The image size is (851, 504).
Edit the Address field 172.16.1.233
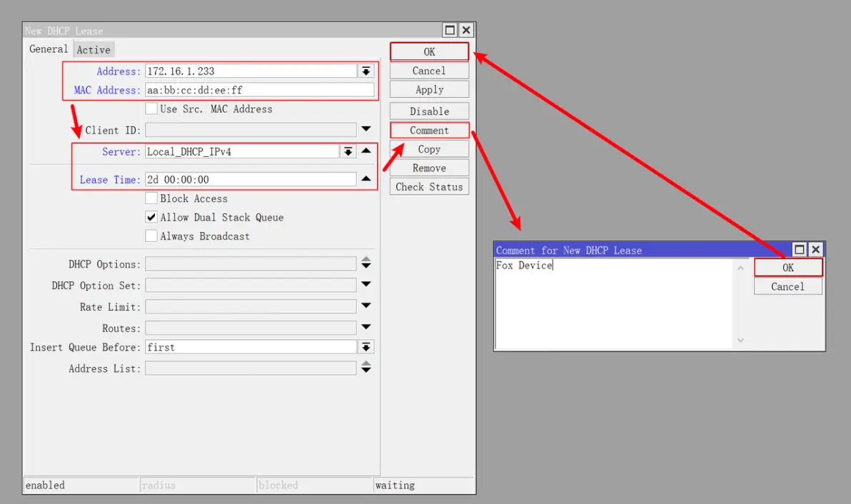click(251, 71)
